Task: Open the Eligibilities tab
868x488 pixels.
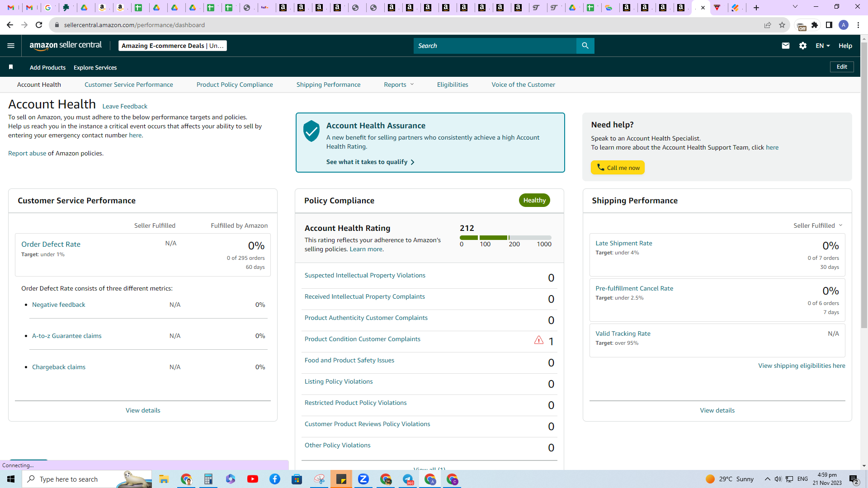Action: 453,84
